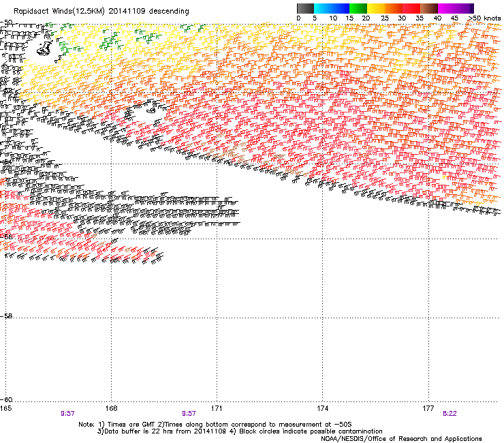Click the '-50' latitude label

6,22
